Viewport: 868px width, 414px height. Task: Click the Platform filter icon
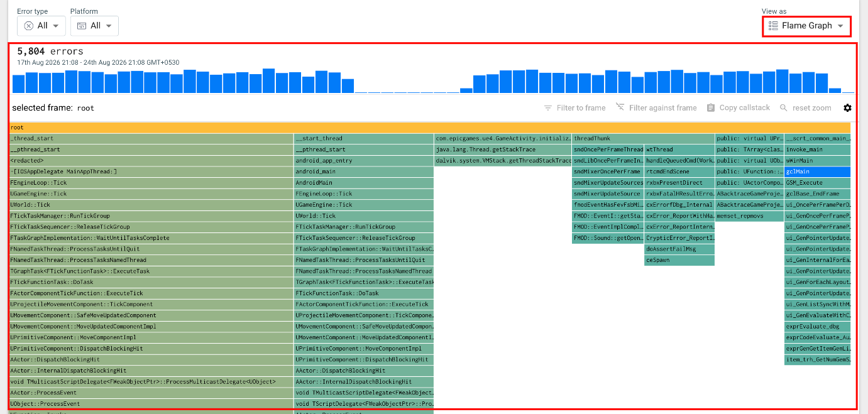click(82, 26)
